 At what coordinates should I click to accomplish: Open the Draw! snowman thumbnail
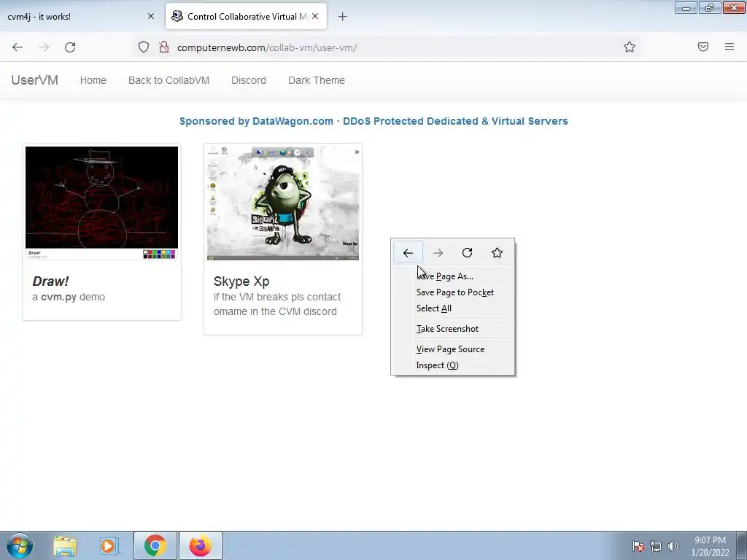(x=101, y=203)
